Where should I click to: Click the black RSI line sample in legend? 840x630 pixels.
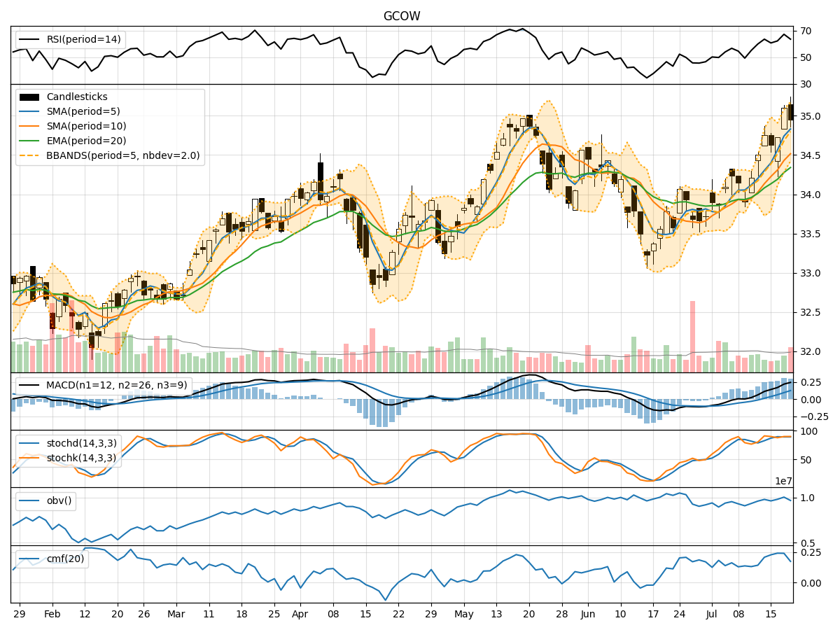30,40
